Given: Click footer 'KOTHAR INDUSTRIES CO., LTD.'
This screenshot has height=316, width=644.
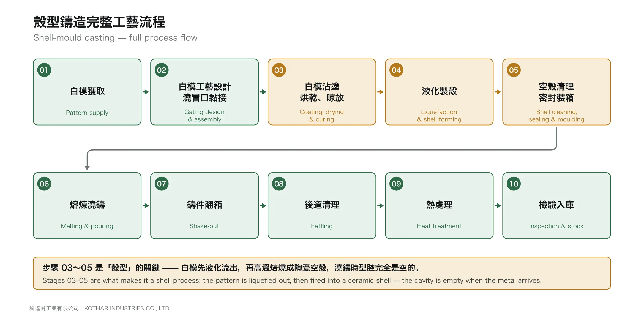Looking at the screenshot, I should (x=127, y=308).
